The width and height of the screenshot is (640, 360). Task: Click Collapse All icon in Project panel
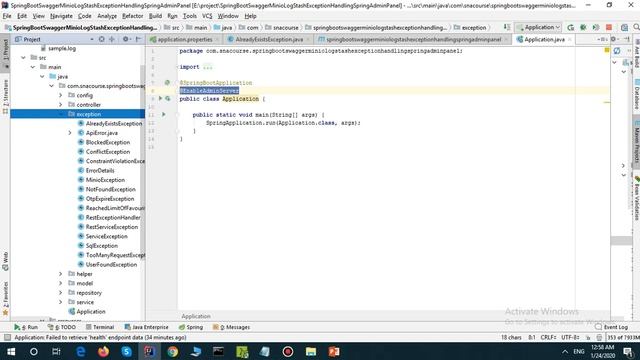tap(112, 39)
